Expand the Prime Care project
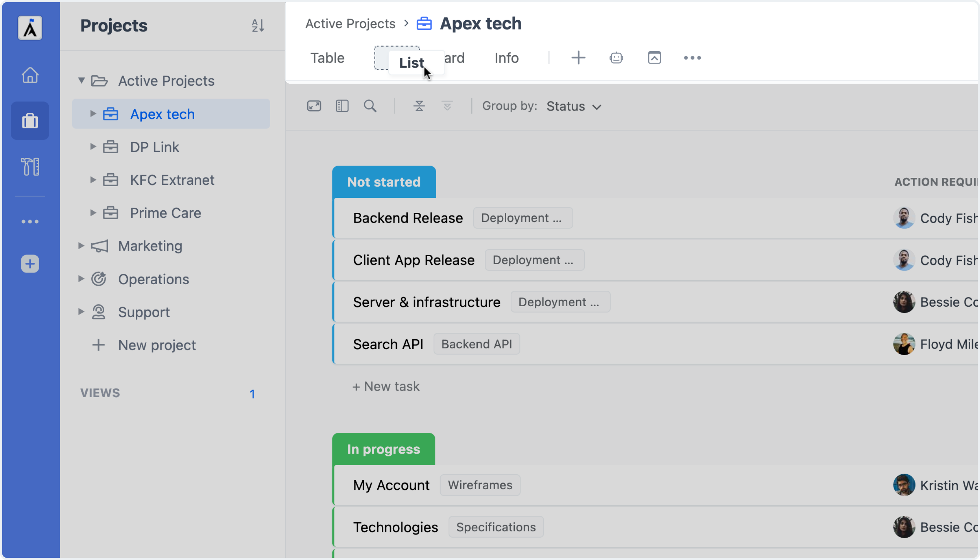Viewport: 980px width, 560px height. point(93,213)
